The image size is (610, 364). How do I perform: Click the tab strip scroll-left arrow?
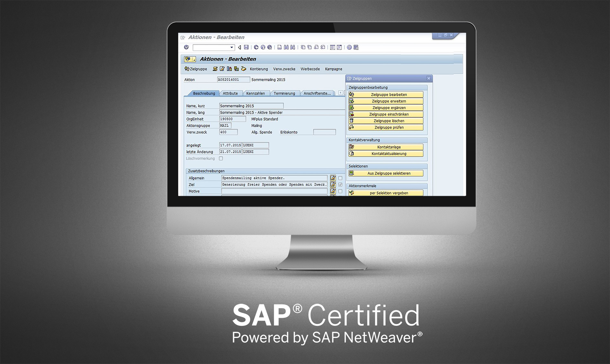point(341,93)
